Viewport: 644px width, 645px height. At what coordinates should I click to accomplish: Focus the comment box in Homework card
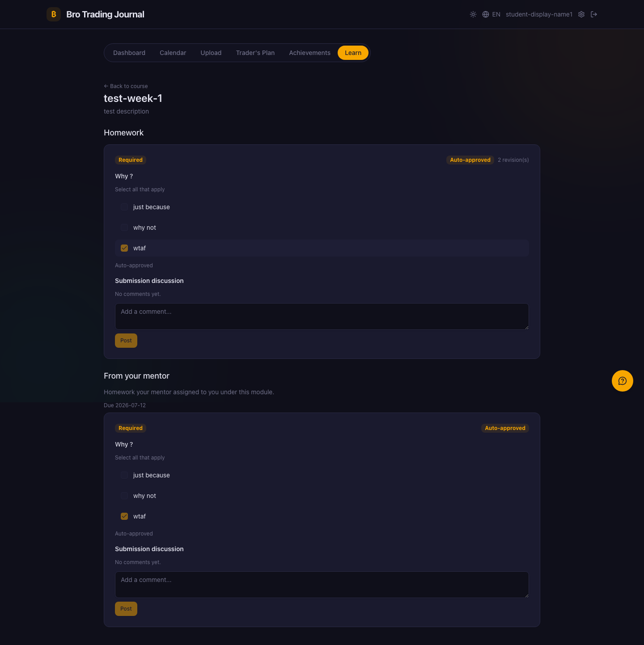click(322, 316)
